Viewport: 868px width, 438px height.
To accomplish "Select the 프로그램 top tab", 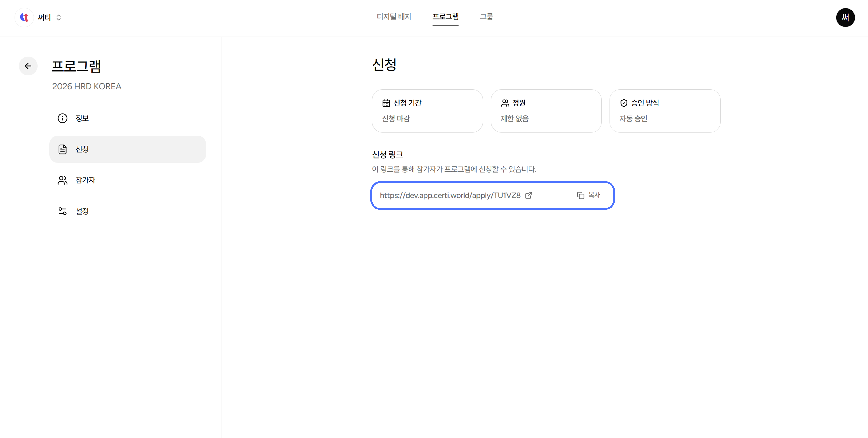I will (445, 16).
